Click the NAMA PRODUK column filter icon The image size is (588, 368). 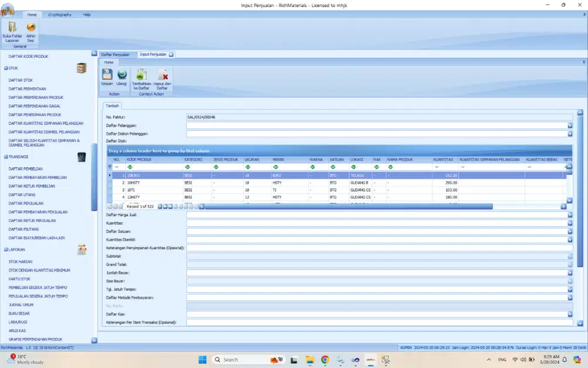390,167
